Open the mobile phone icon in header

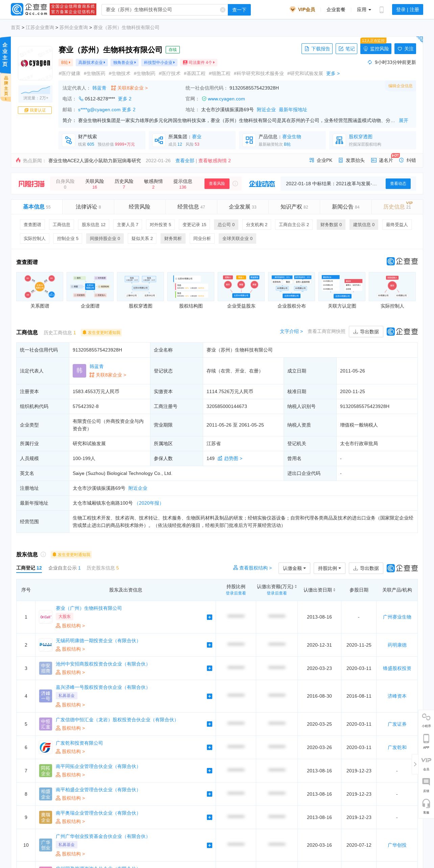[x=382, y=10]
